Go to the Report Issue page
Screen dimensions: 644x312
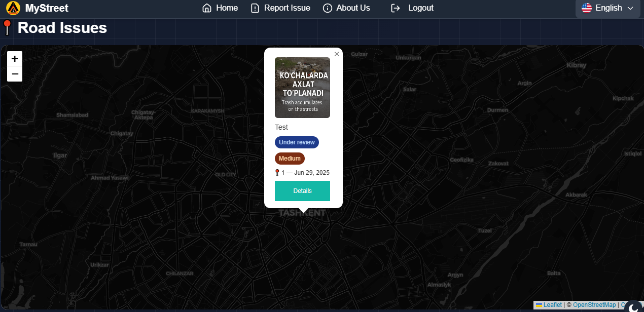click(287, 8)
